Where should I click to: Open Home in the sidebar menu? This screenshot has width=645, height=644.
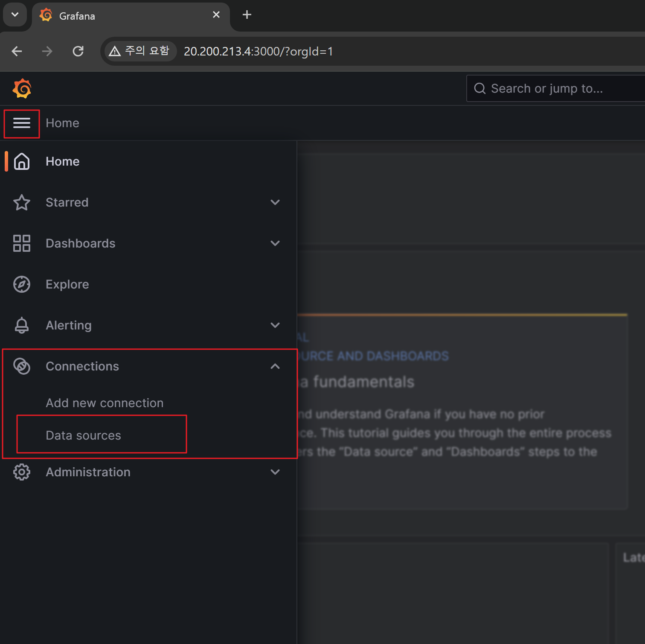(x=63, y=161)
